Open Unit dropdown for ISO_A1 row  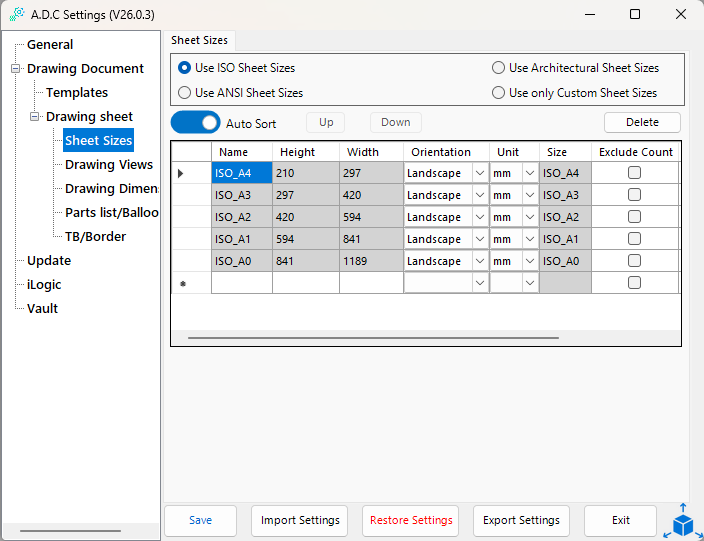(529, 239)
